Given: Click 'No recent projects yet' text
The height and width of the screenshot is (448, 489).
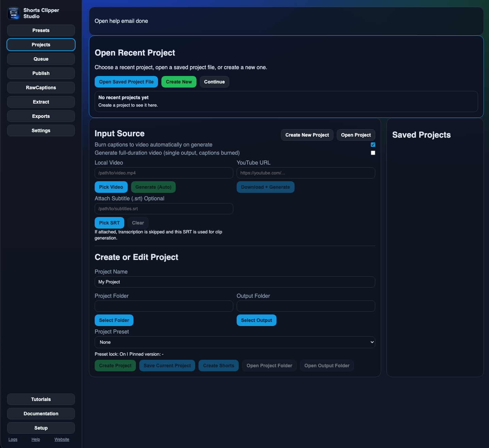Looking at the screenshot, I should [124, 97].
